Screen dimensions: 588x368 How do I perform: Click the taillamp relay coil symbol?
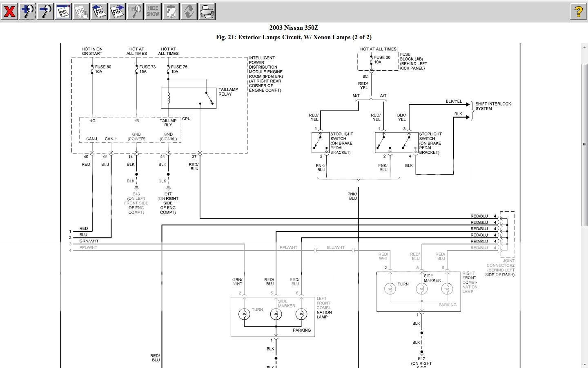(168, 98)
